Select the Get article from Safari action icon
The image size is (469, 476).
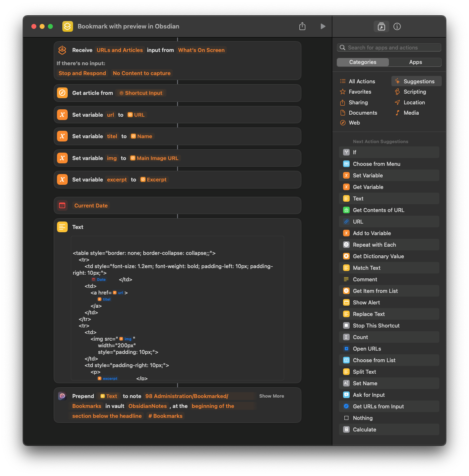62,93
